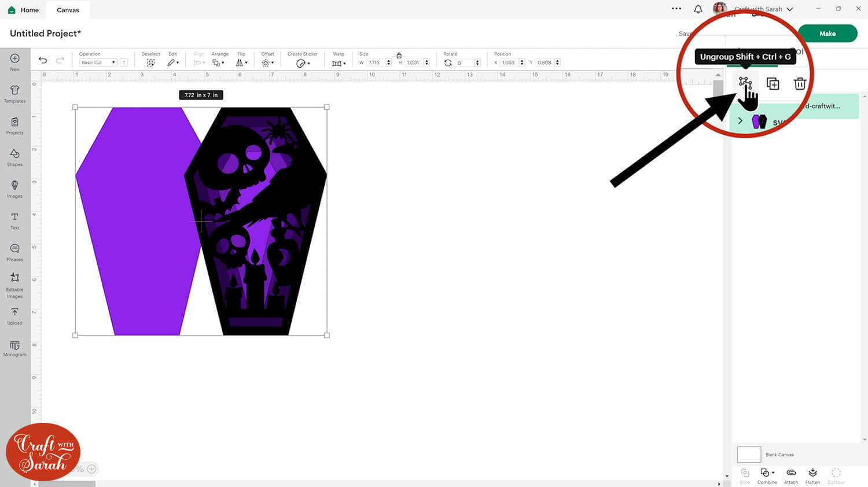Click the X position stepper arrows

(522, 62)
